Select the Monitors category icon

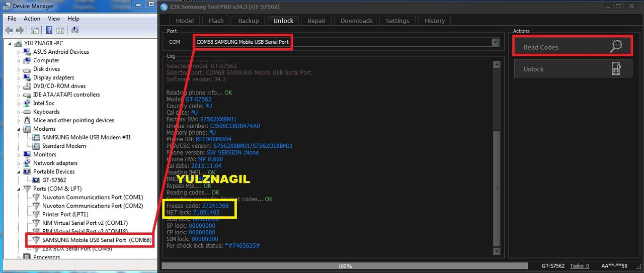click(28, 154)
